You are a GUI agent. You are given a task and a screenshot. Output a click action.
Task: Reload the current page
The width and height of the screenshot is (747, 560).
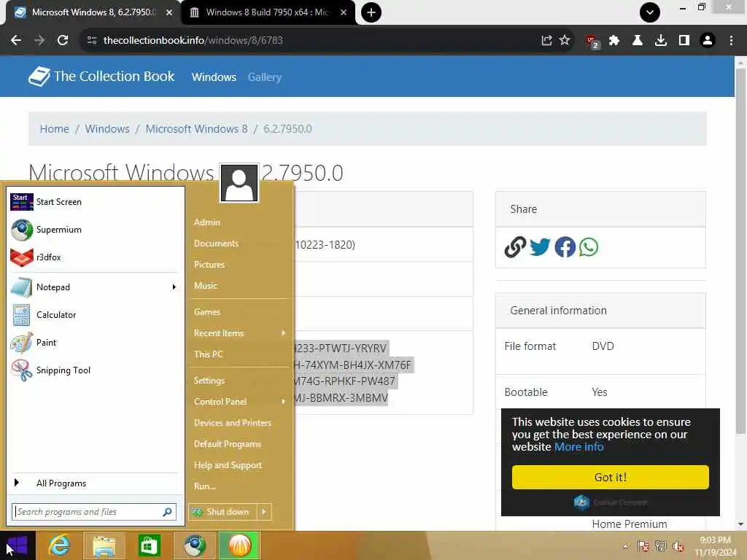click(x=63, y=40)
